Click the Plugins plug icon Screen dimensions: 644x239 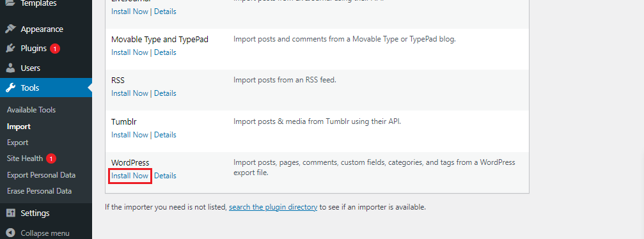click(x=11, y=49)
